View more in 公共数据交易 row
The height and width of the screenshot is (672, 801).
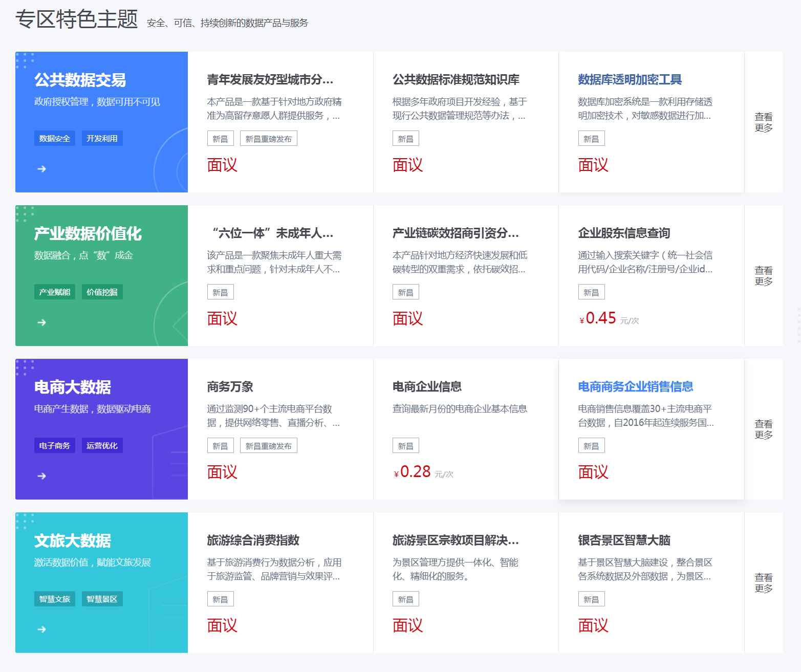tap(764, 122)
